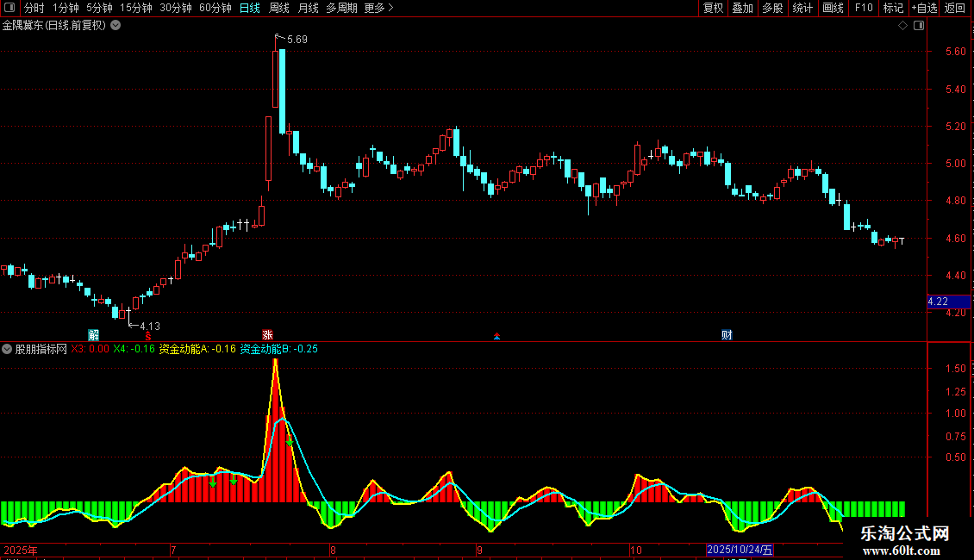Open the indicator panel dropdown arrow
Viewport: 974px width, 560px height.
(7, 349)
